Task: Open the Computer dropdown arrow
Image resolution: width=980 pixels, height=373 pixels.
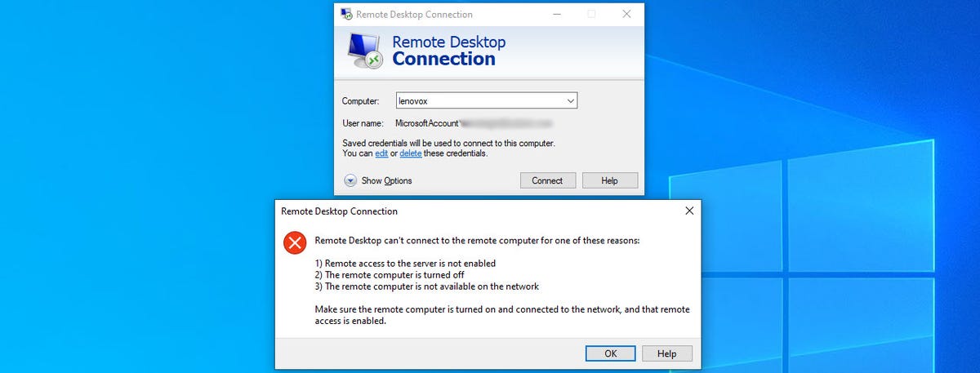Action: click(571, 101)
